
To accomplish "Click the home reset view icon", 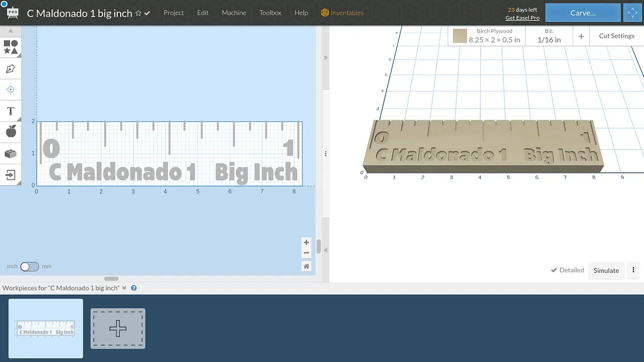I will [306, 266].
